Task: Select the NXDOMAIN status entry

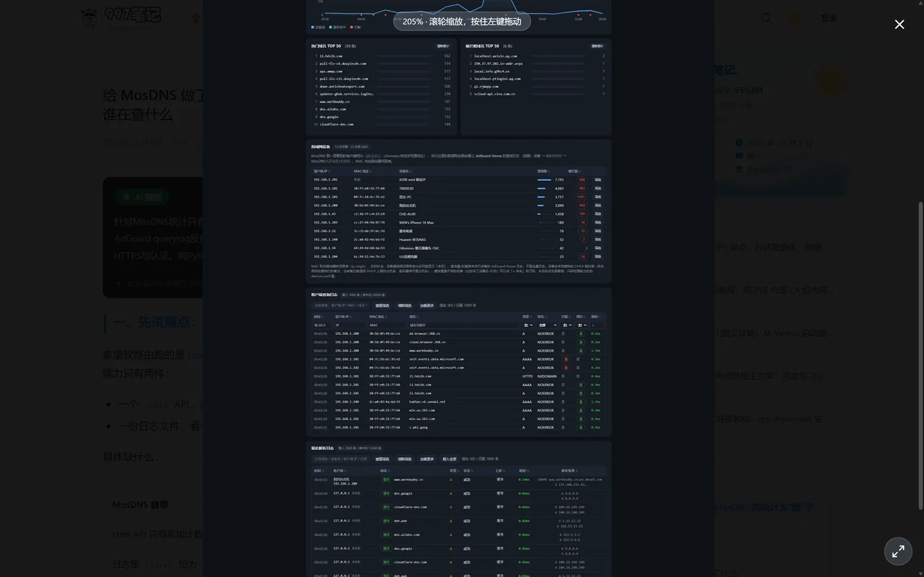Action: click(547, 376)
